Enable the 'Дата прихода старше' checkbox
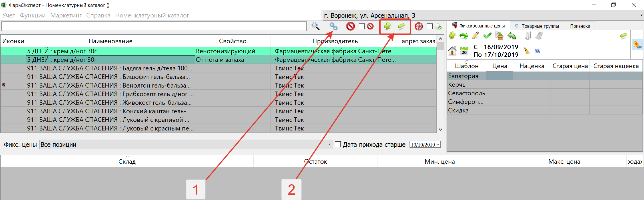Image resolution: width=644 pixels, height=200 pixels. pyautogui.click(x=338, y=144)
